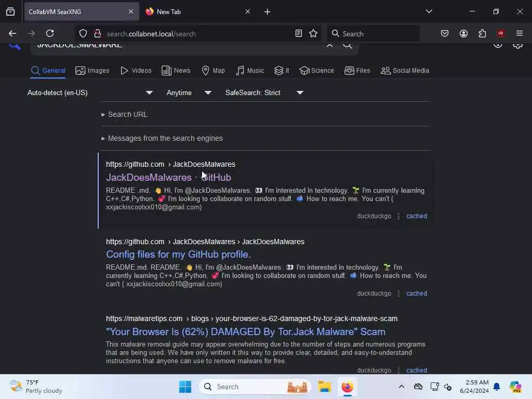
Task: Select the Files search category
Action: click(357, 71)
